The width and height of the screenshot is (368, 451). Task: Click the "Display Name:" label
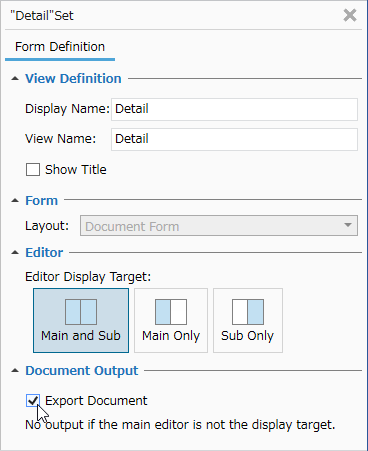(x=67, y=109)
